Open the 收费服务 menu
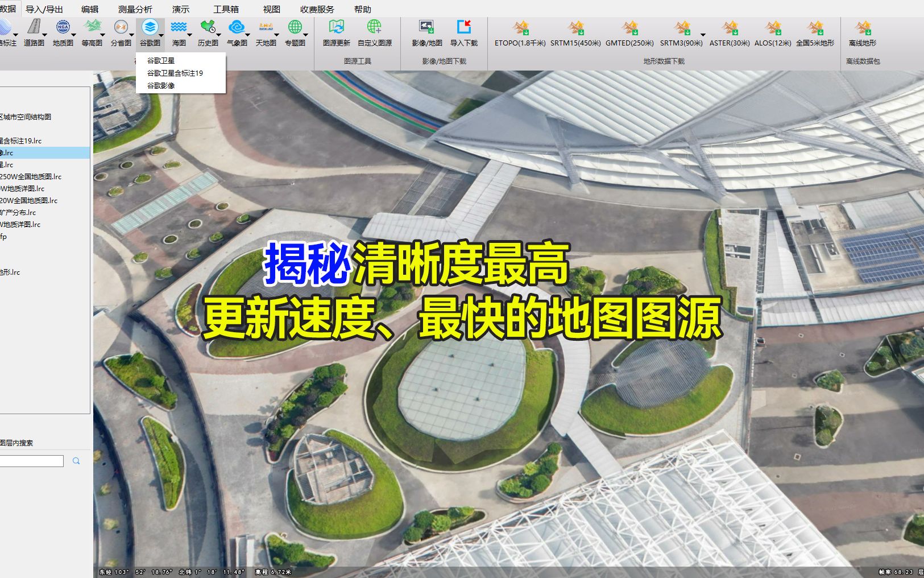Screen dimensions: 924x578 [x=317, y=9]
